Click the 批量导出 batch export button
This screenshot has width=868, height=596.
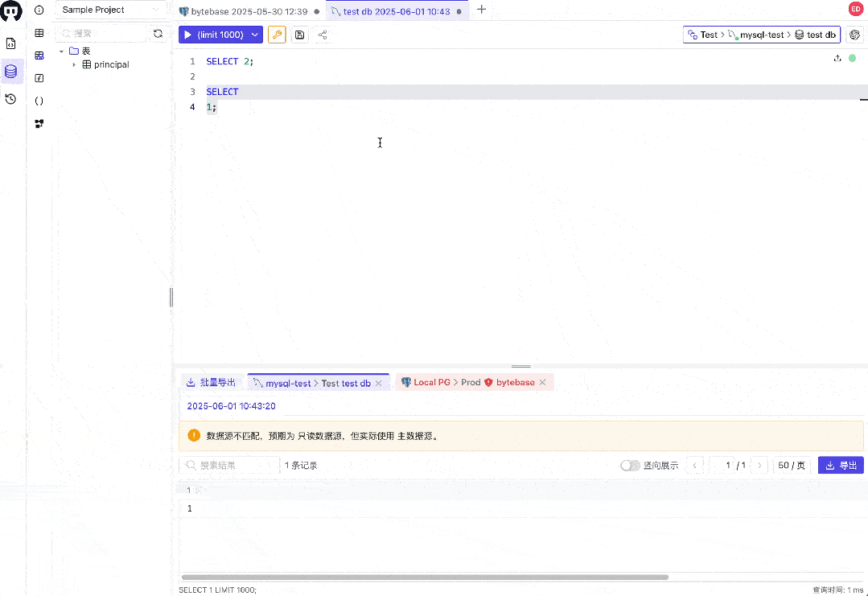pyautogui.click(x=211, y=382)
